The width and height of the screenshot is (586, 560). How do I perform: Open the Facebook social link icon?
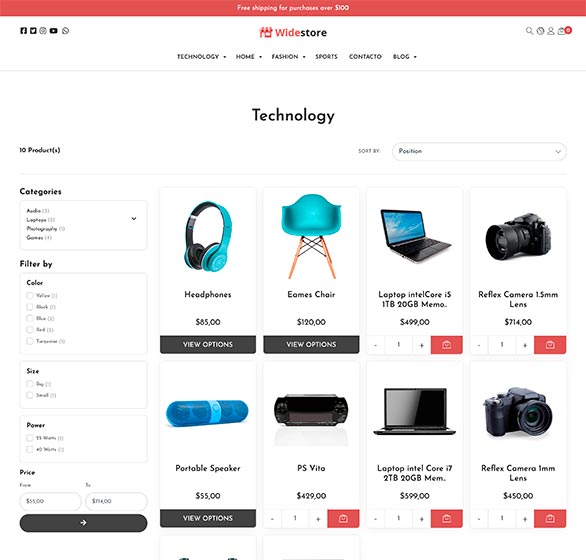[24, 31]
